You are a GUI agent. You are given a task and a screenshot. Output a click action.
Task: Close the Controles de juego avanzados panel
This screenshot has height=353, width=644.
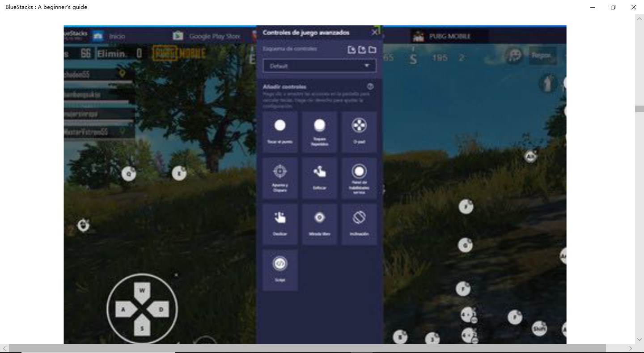click(x=375, y=32)
